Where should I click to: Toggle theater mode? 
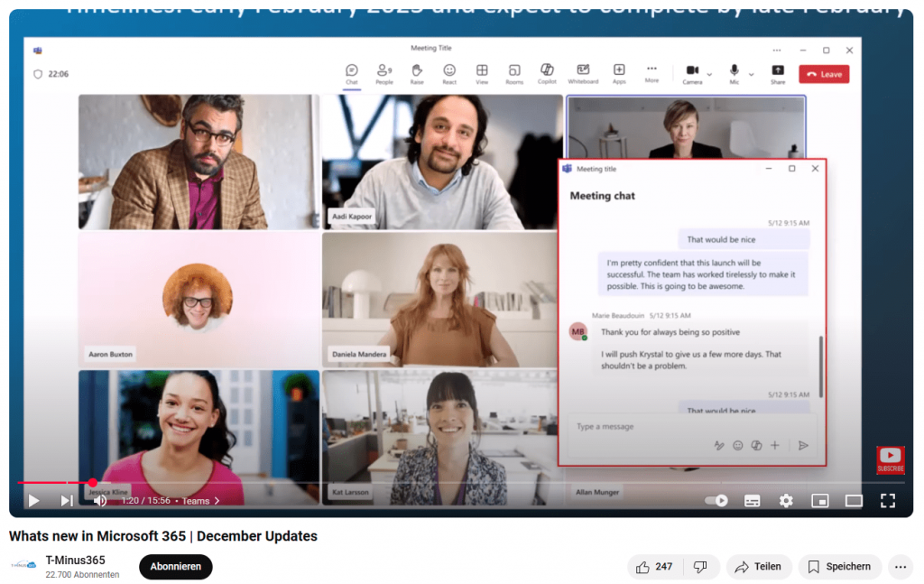854,501
